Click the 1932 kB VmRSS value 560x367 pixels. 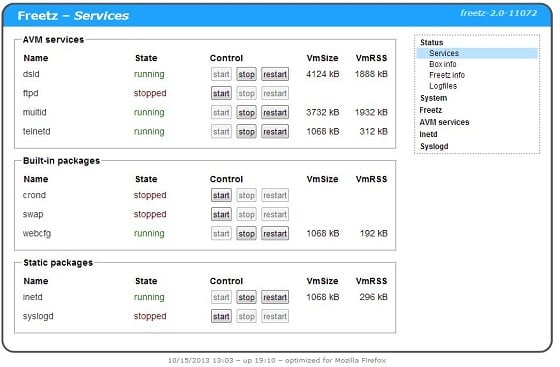point(371,112)
